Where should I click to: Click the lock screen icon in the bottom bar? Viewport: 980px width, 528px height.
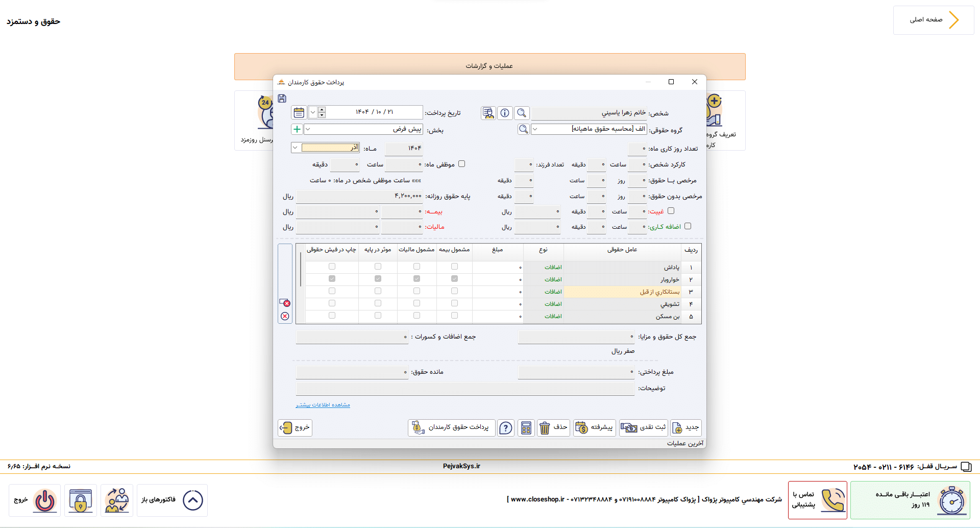pyautogui.click(x=81, y=500)
